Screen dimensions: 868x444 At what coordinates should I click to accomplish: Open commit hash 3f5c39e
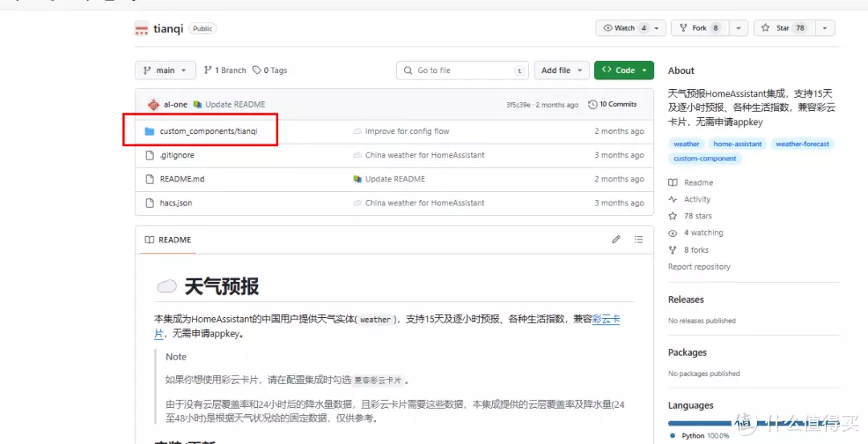click(x=518, y=104)
